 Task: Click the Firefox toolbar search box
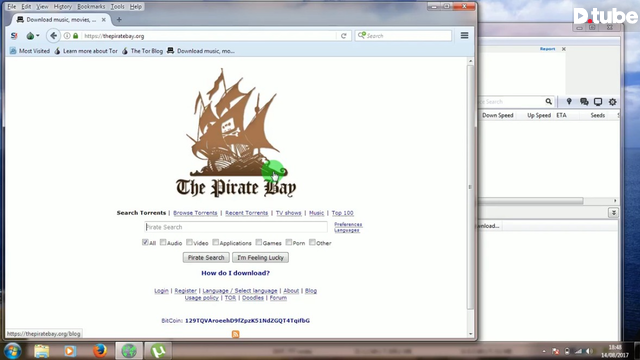tap(403, 36)
